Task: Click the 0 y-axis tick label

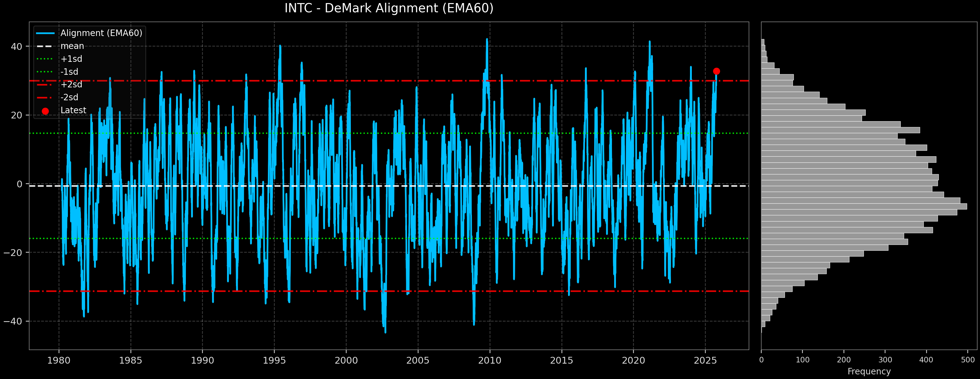Action: pyautogui.click(x=19, y=184)
